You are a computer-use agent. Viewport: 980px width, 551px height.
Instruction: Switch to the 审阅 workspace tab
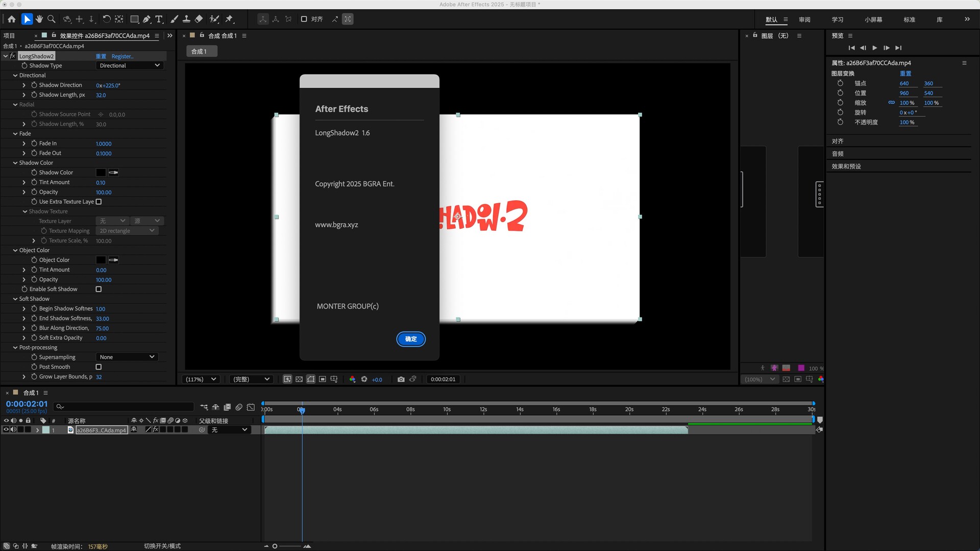[804, 19]
